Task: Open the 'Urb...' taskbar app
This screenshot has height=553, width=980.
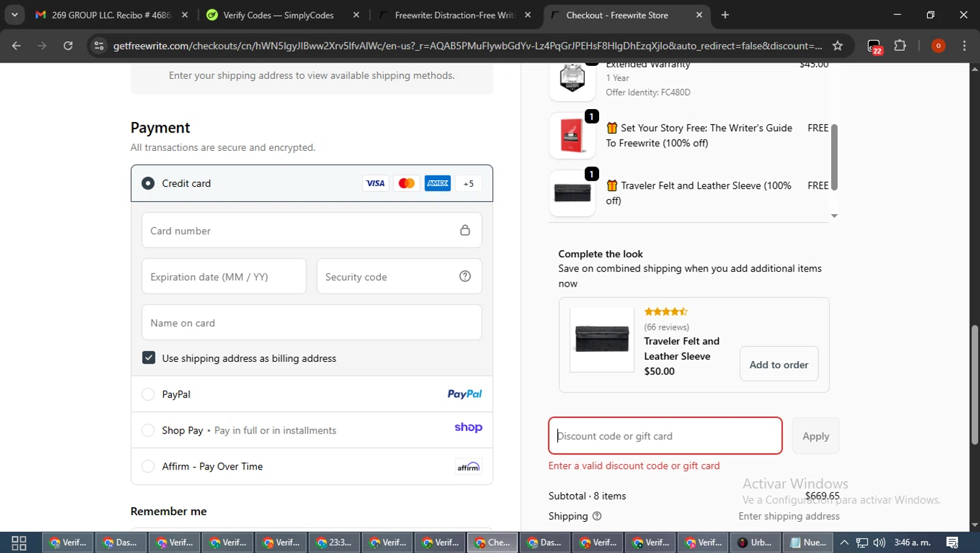Action: tap(755, 543)
